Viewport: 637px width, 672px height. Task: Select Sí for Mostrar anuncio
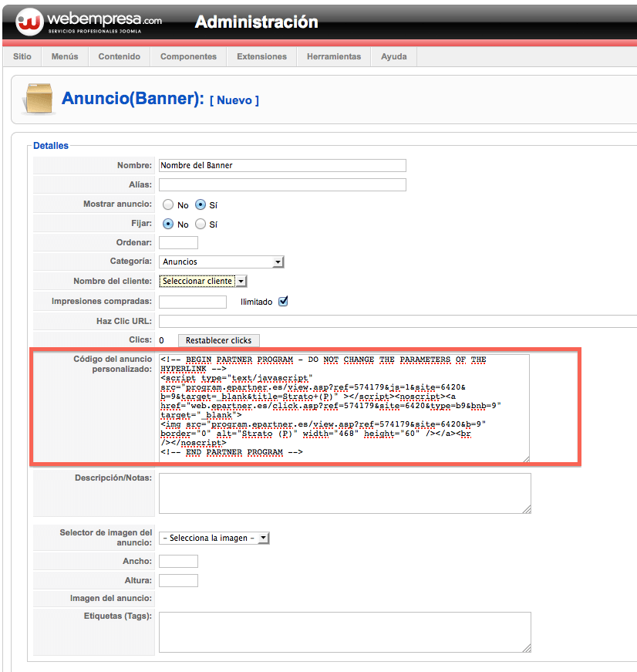(x=201, y=204)
